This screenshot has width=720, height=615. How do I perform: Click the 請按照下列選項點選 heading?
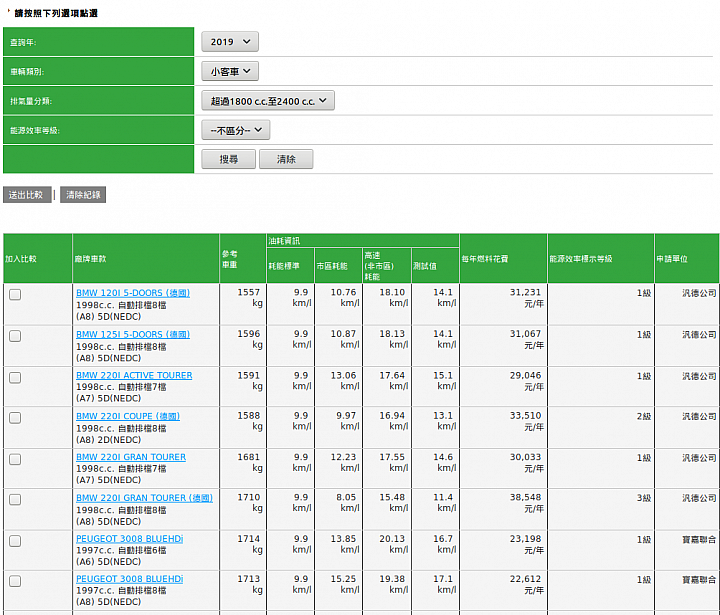coord(56,13)
